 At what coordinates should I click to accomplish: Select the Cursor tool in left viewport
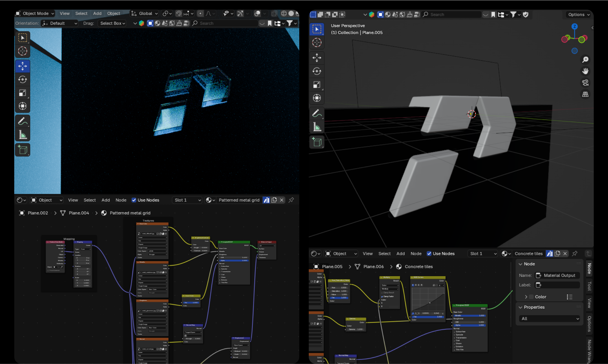pyautogui.click(x=22, y=51)
